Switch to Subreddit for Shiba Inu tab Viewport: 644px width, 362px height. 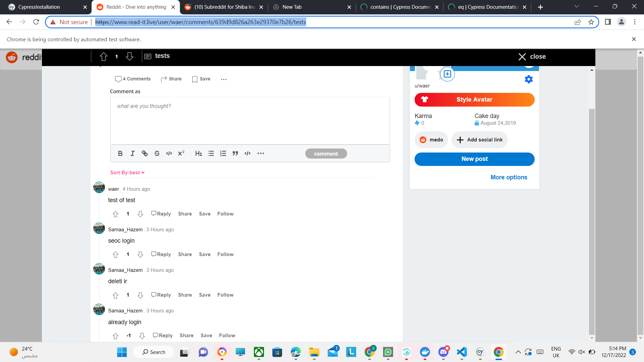point(225,7)
